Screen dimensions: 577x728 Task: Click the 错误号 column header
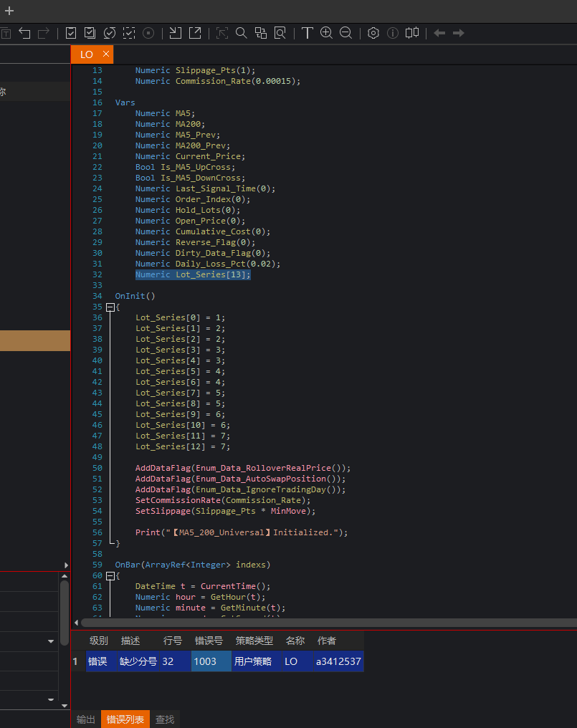pos(209,641)
